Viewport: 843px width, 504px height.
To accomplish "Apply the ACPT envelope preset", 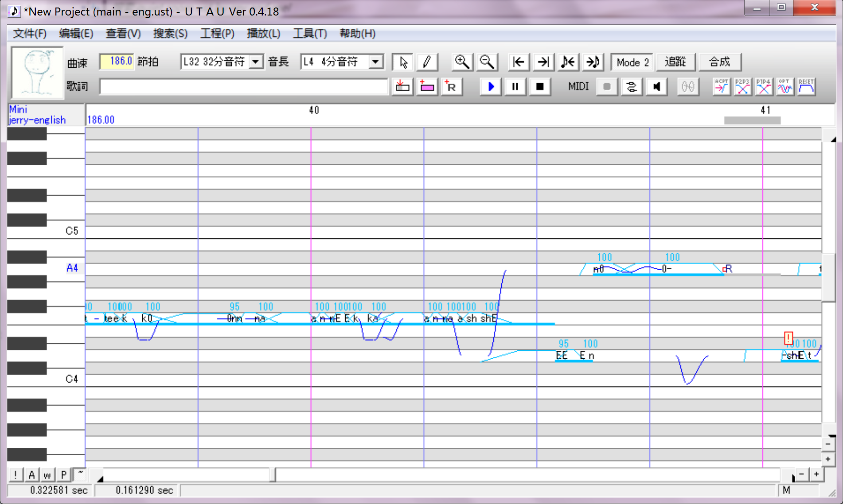I will [x=721, y=87].
